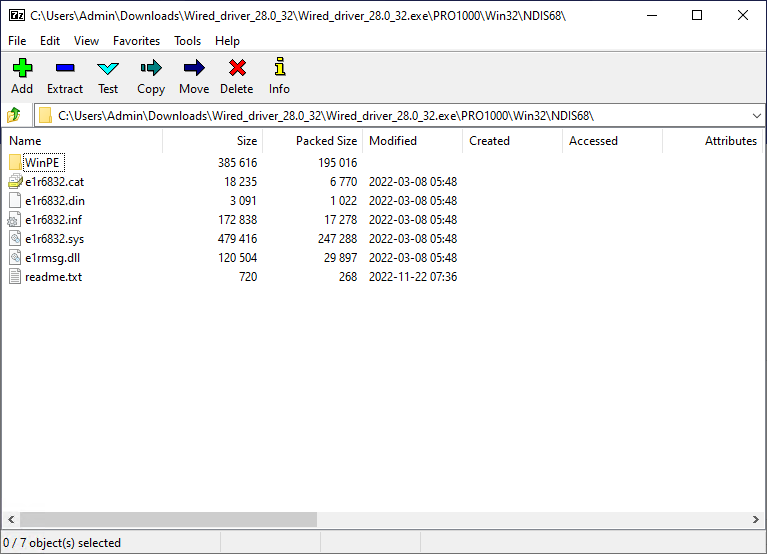The height and width of the screenshot is (554, 767).
Task: Select the readme.txt file
Action: 53,277
